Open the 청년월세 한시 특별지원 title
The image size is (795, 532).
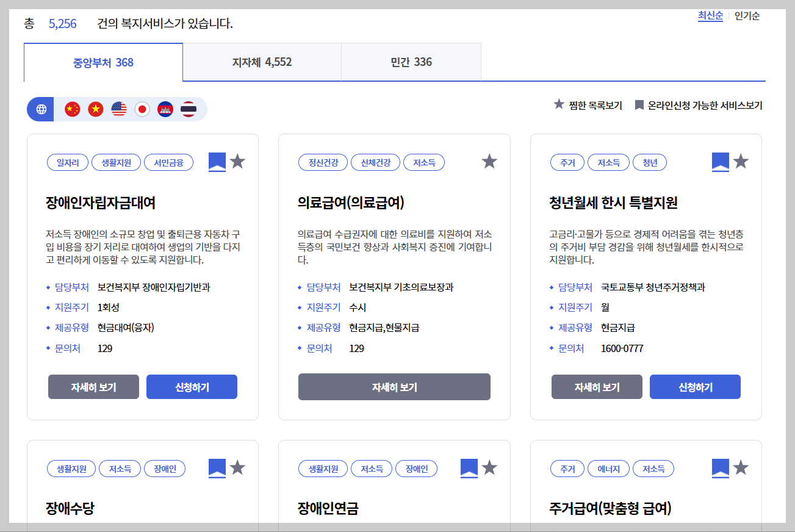[x=613, y=203]
